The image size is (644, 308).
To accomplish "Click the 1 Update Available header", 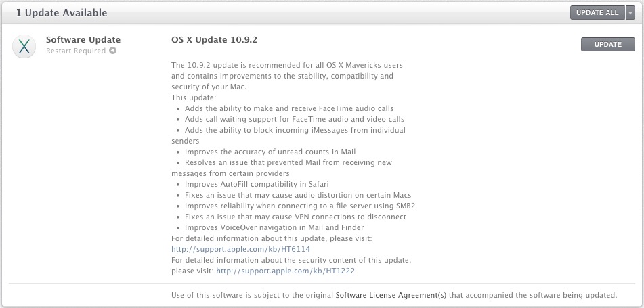I will pyautogui.click(x=62, y=13).
